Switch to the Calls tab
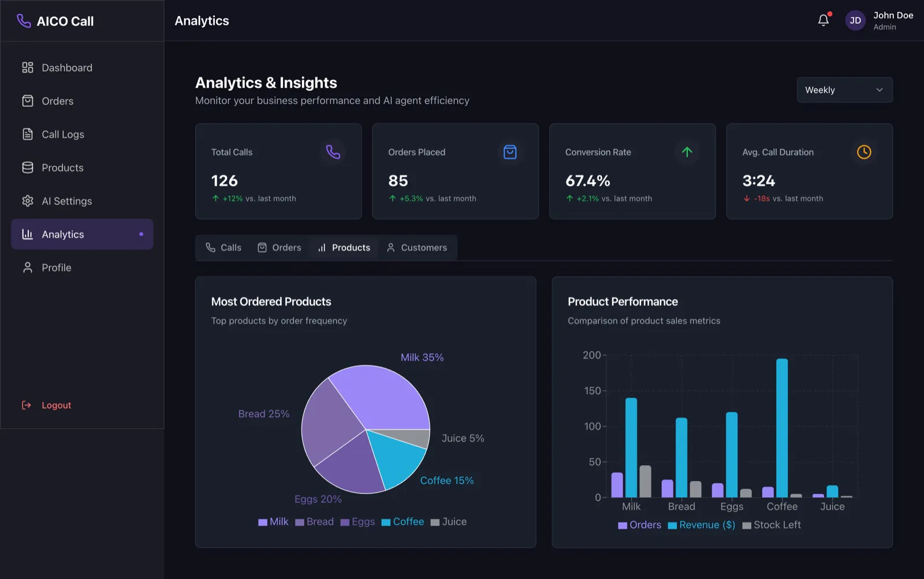The height and width of the screenshot is (579, 924). pyautogui.click(x=223, y=248)
